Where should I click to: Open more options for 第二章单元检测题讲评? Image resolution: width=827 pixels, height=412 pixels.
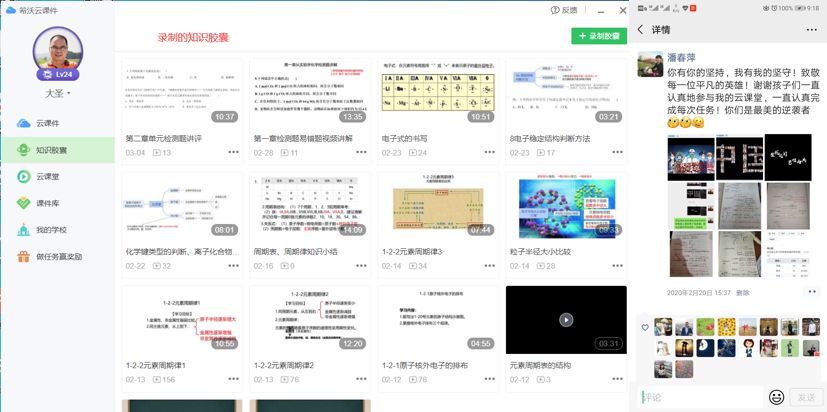pos(234,153)
